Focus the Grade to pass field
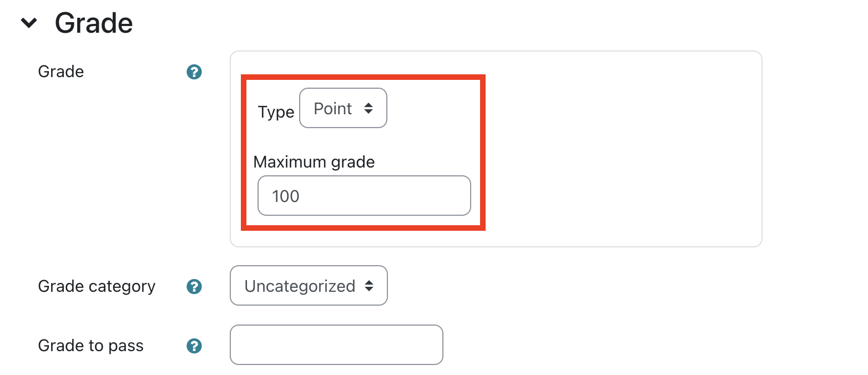868x375 pixels. tap(336, 345)
